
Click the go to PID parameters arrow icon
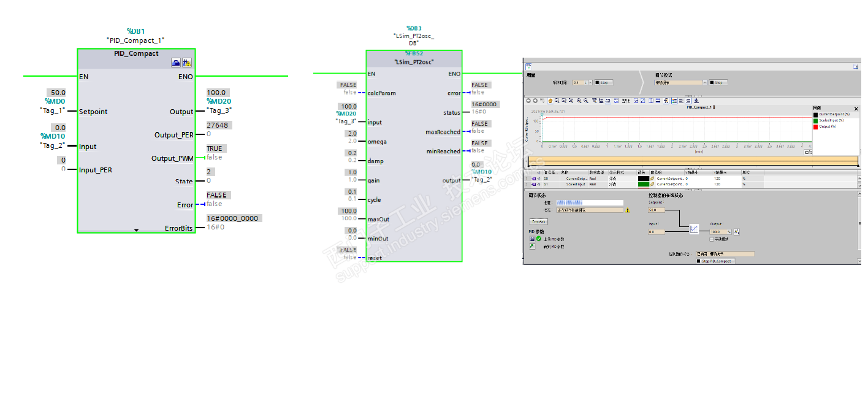click(x=532, y=246)
